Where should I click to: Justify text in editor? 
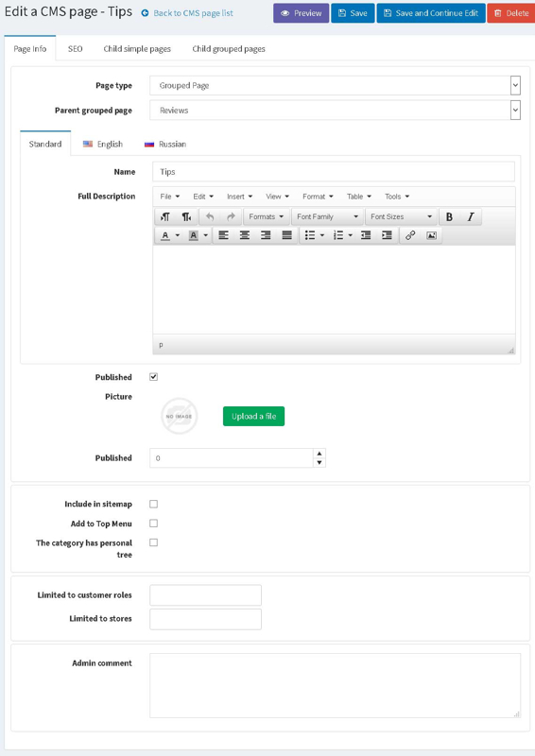(x=287, y=235)
